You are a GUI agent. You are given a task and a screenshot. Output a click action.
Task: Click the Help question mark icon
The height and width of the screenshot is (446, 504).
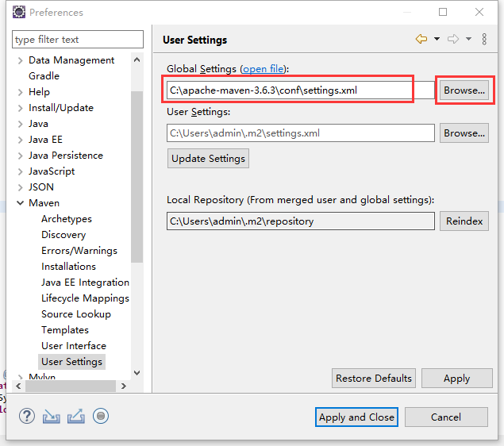[27, 416]
